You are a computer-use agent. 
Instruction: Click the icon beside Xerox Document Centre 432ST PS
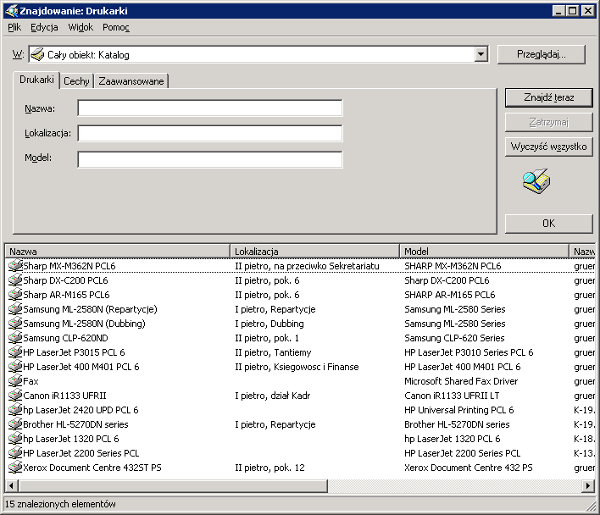tap(15, 467)
